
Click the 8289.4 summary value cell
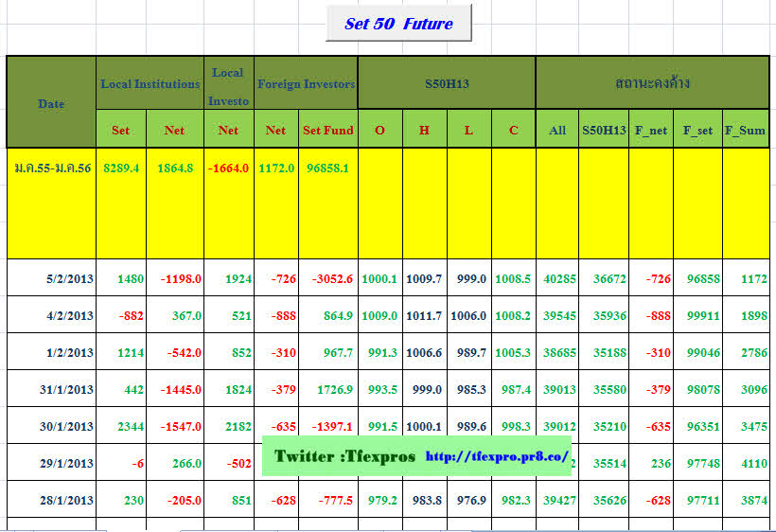(121, 168)
